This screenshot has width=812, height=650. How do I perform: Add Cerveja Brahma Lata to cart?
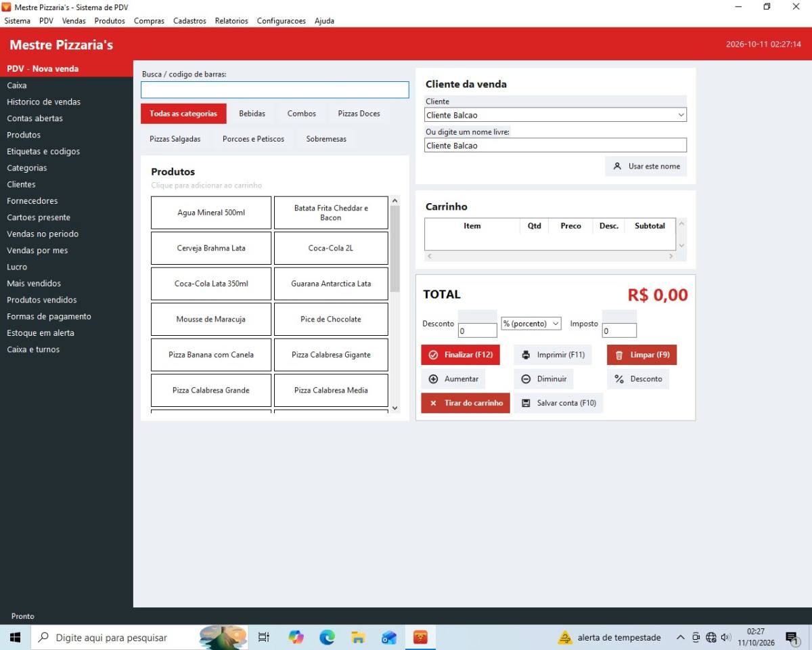pyautogui.click(x=211, y=248)
